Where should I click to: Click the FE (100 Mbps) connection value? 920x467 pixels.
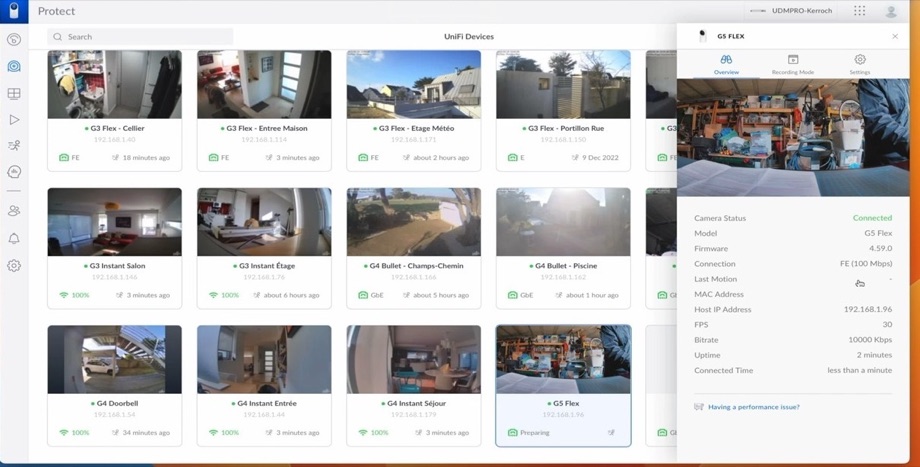coord(866,263)
